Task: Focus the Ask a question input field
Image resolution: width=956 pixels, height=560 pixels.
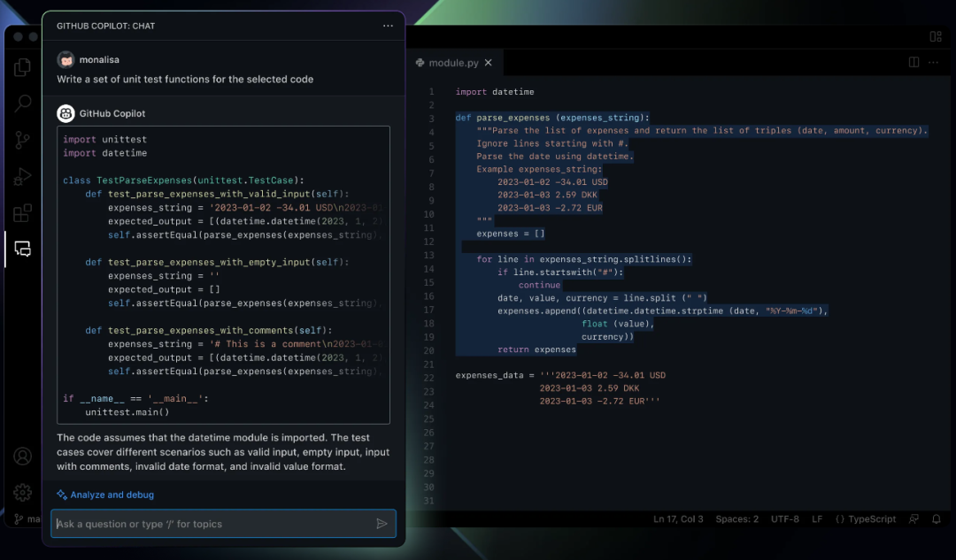Action: click(x=223, y=524)
